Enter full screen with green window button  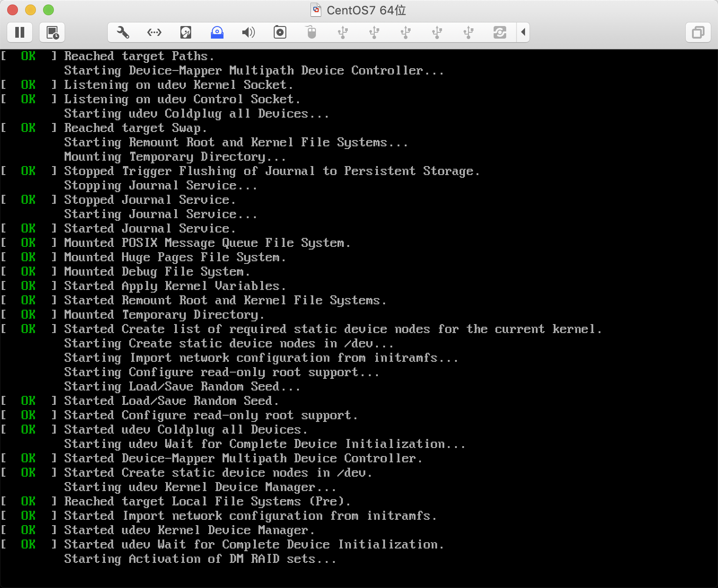coord(48,10)
